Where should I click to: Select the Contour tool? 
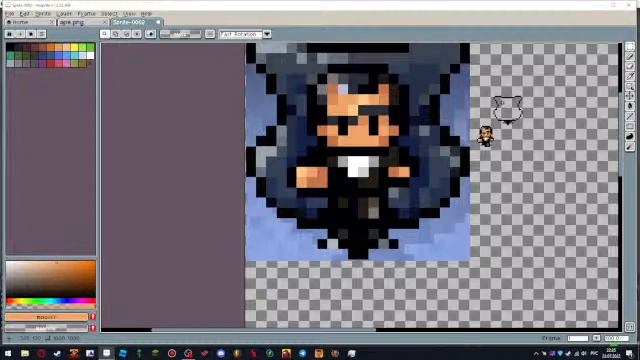click(630, 136)
